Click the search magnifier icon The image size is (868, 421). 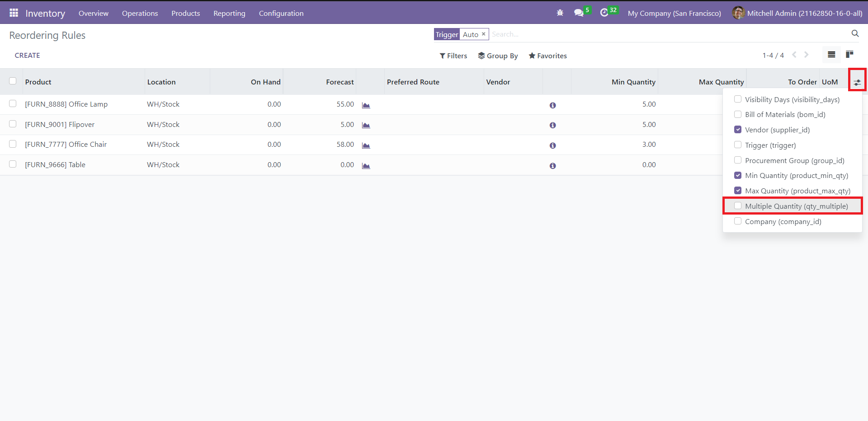click(x=855, y=33)
